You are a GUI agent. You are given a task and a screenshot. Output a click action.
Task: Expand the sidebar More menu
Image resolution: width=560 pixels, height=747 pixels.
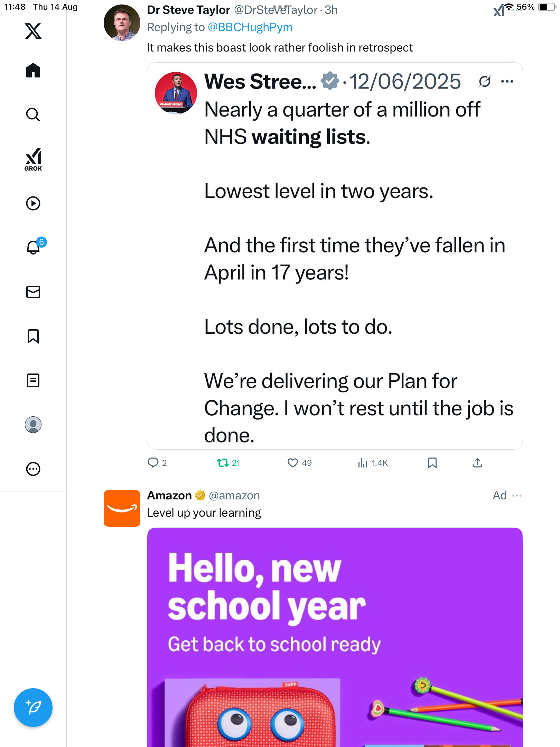point(33,469)
